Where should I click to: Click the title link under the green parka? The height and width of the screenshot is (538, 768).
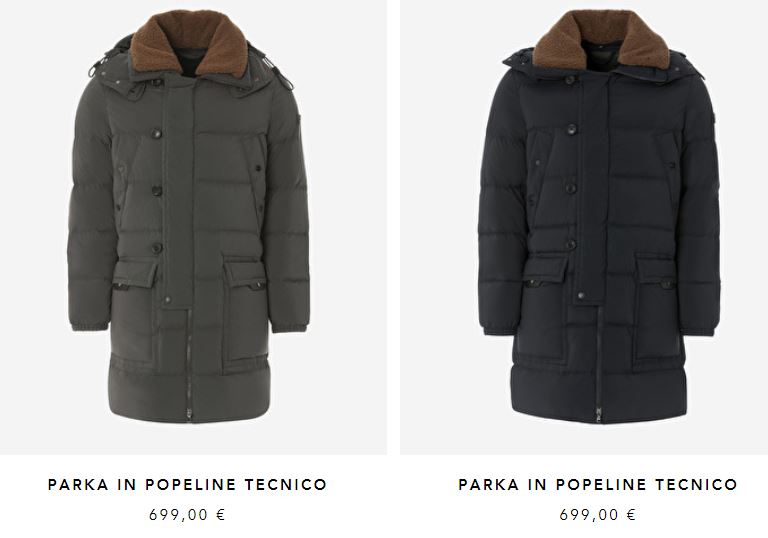(x=187, y=485)
